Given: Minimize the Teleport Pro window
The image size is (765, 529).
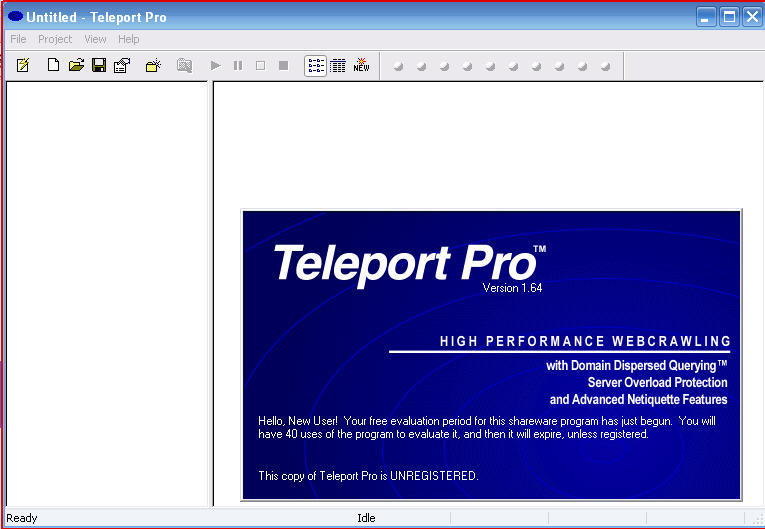Looking at the screenshot, I should click(705, 17).
